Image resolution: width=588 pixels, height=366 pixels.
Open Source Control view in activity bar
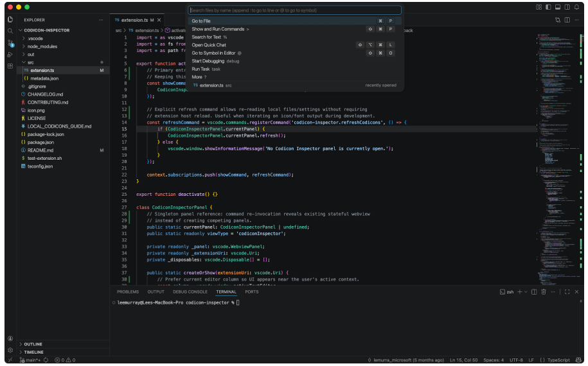pyautogui.click(x=10, y=43)
